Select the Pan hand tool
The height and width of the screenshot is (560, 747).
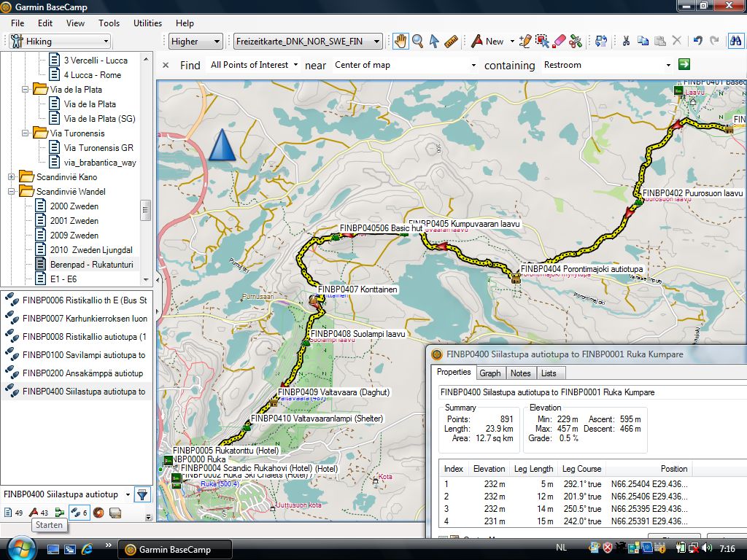[x=400, y=42]
